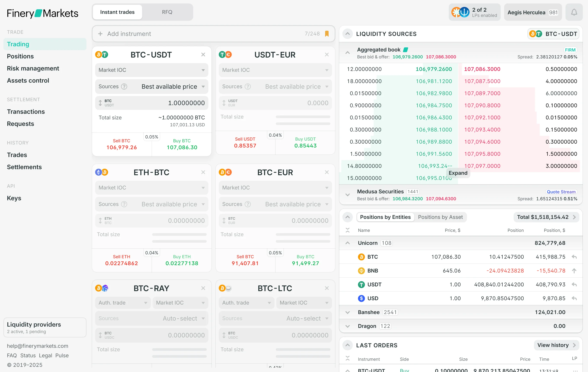Image resolution: width=588 pixels, height=372 pixels.
Task: Expand the Medusa Securities liquidity source
Action: 347,195
